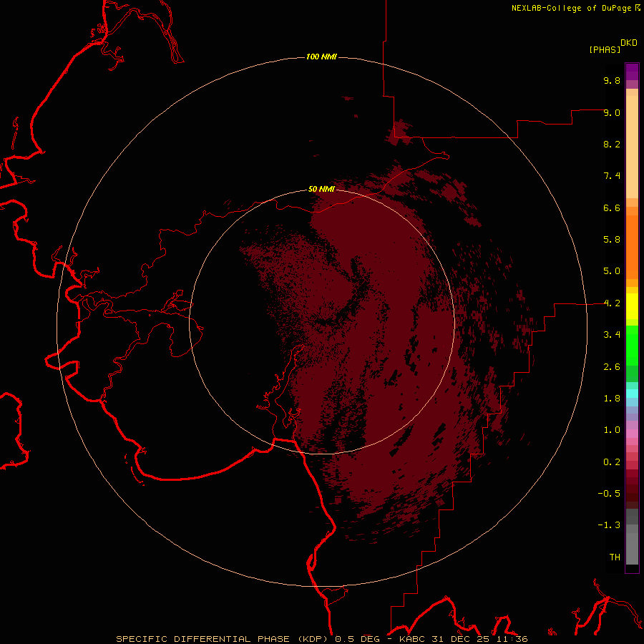The height and width of the screenshot is (644, 644).
Task: Click the "50 NMI" range ring label
Action: click(321, 189)
